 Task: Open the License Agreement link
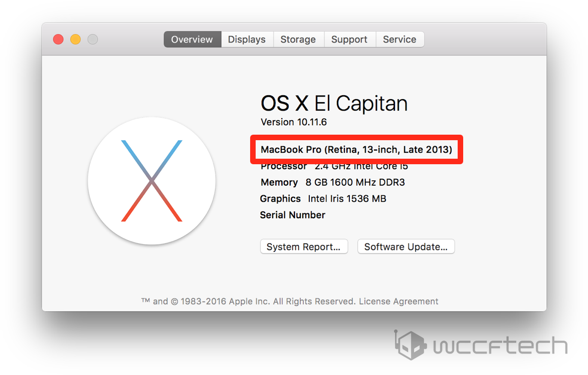(x=399, y=301)
